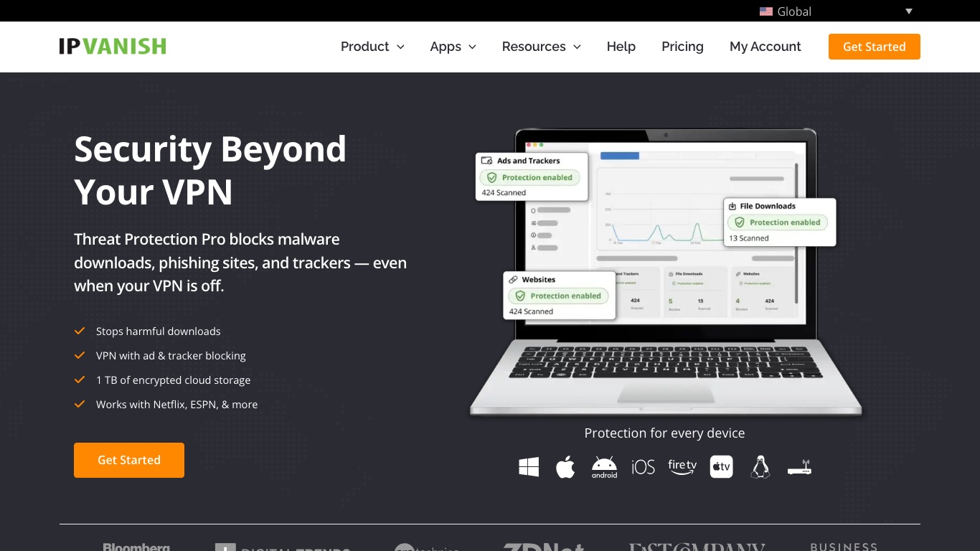The width and height of the screenshot is (980, 551).
Task: Click 'VPN with ad & tracker blocking' text
Action: pos(171,356)
